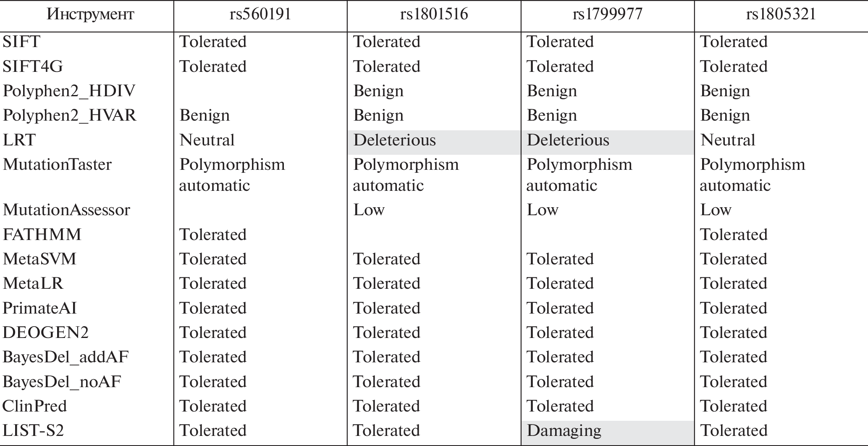The width and height of the screenshot is (868, 446).
Task: Click the rs1805321 column header
Action: [x=781, y=15]
